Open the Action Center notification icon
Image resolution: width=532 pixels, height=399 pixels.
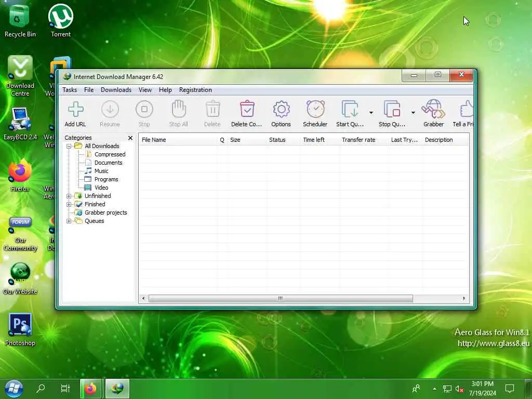point(510,389)
